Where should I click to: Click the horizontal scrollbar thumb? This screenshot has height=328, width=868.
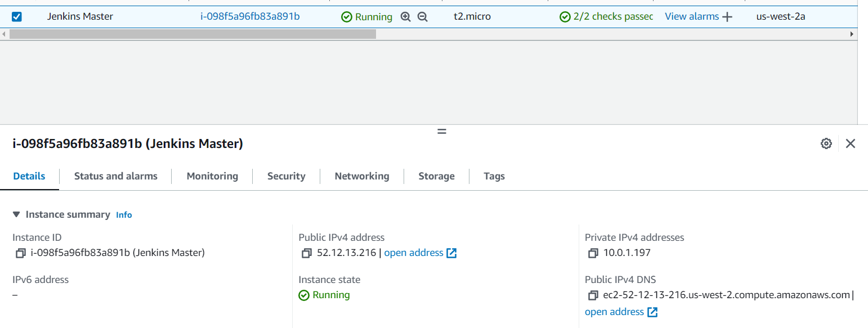click(193, 34)
